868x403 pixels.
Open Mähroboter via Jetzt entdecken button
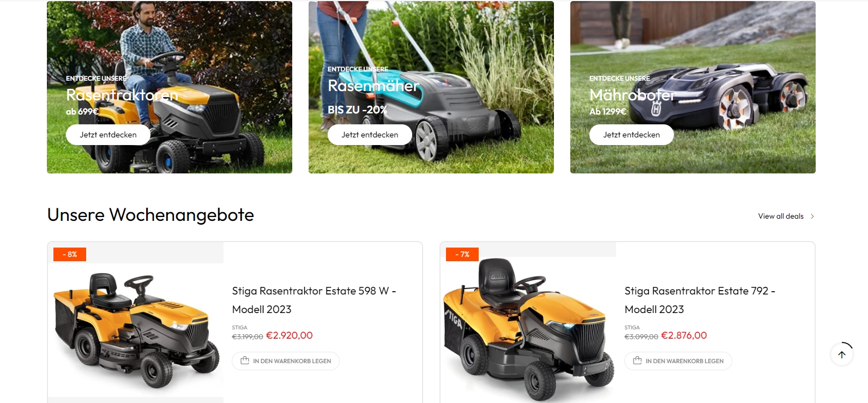click(x=631, y=135)
